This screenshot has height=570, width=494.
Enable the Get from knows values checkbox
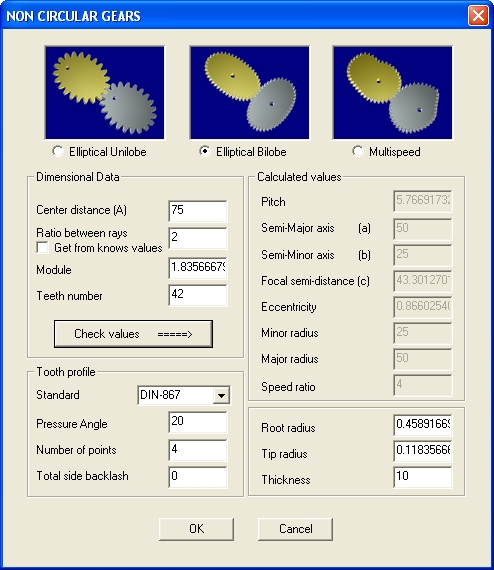pyautogui.click(x=43, y=248)
